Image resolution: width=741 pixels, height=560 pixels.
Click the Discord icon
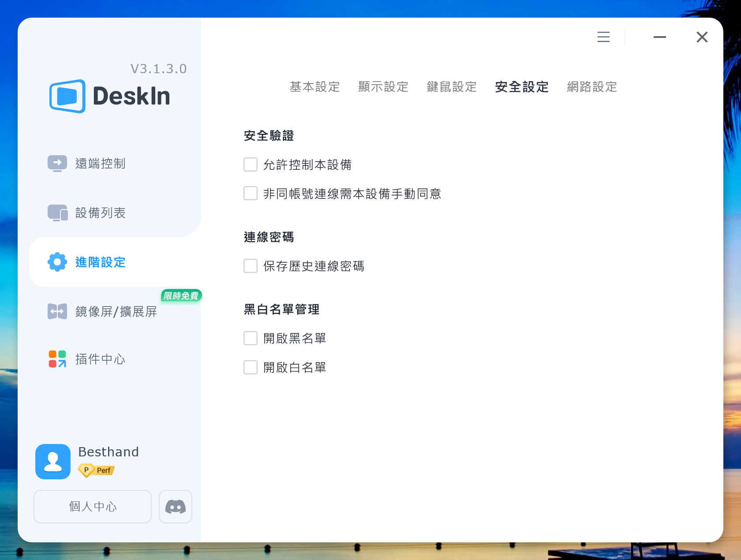(x=175, y=506)
